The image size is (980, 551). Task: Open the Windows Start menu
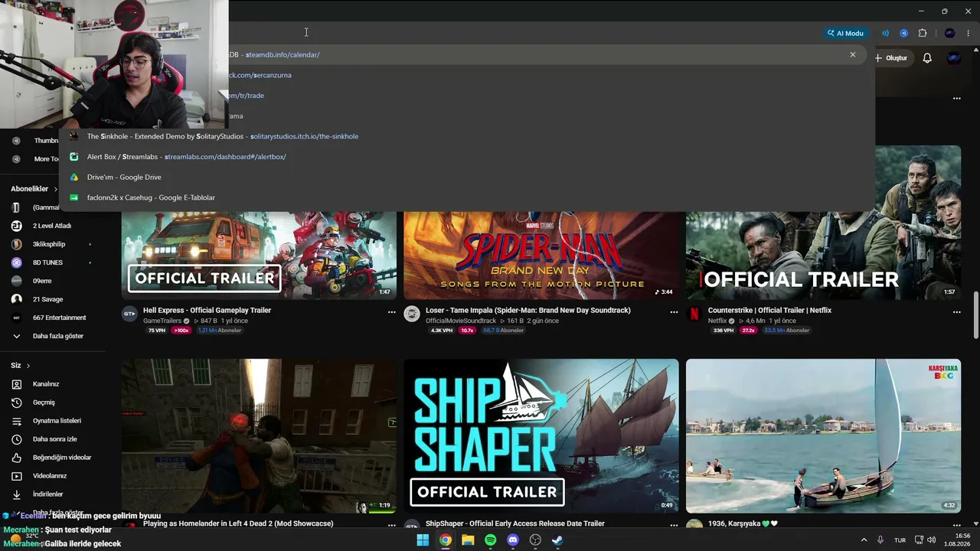click(x=423, y=540)
